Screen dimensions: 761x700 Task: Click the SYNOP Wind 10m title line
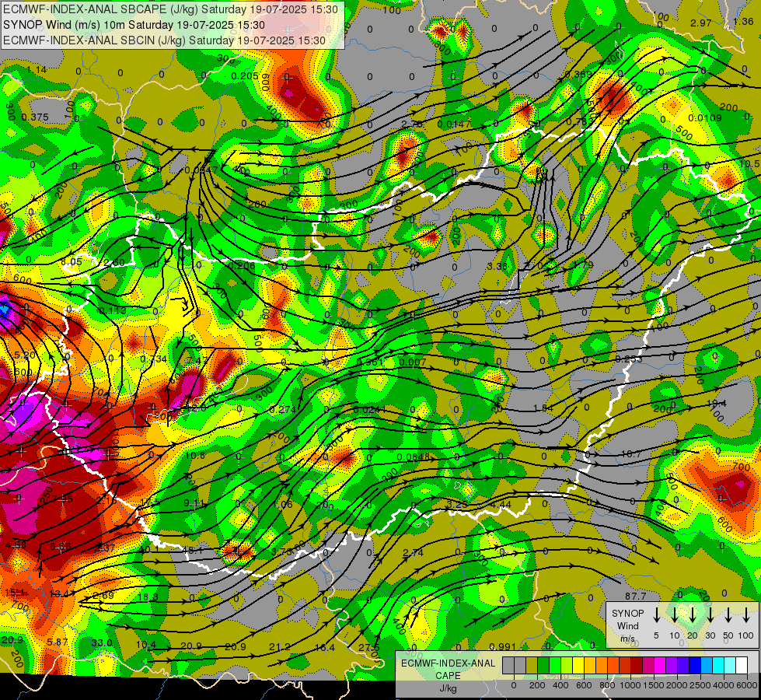click(x=134, y=25)
